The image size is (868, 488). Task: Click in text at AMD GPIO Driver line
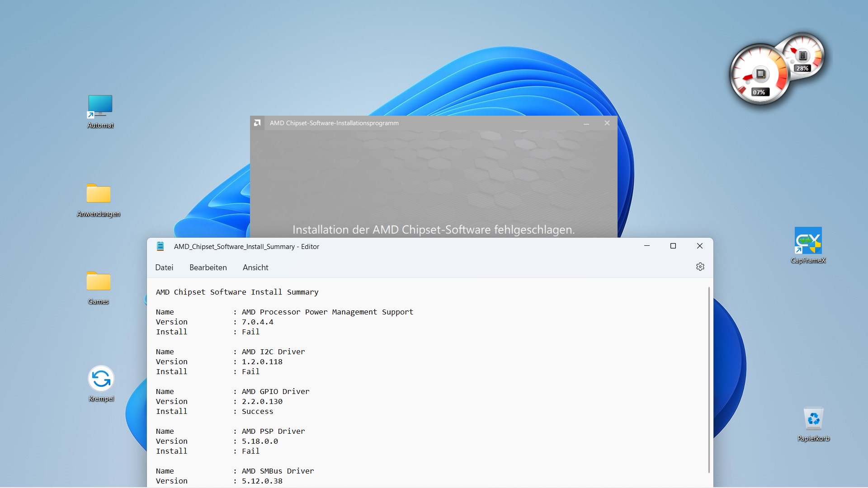[x=275, y=392]
